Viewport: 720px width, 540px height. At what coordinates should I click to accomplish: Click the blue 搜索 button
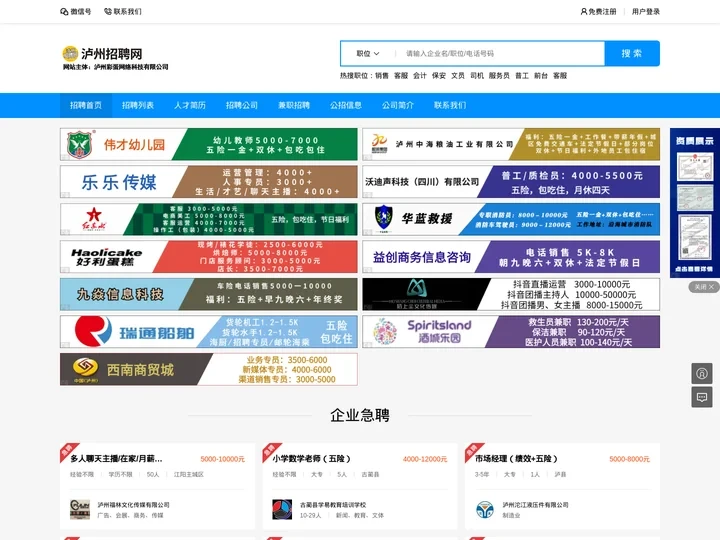tap(632, 53)
